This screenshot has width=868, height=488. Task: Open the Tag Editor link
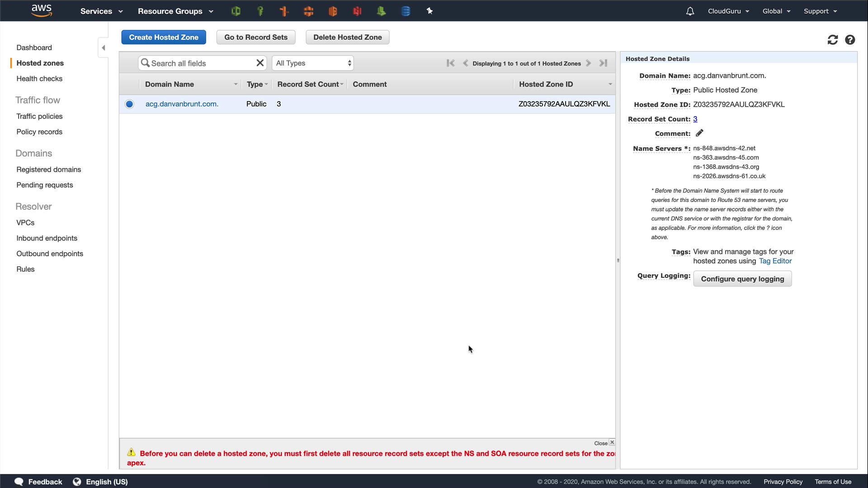click(x=775, y=261)
